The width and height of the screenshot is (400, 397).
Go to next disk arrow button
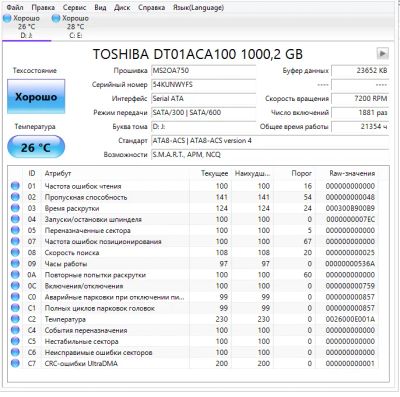pyautogui.click(x=382, y=53)
